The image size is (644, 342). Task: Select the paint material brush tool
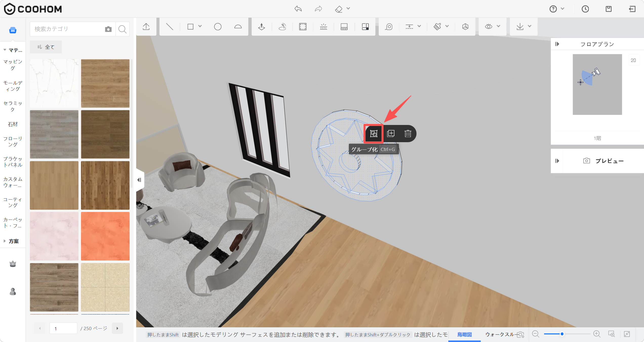pyautogui.click(x=437, y=27)
